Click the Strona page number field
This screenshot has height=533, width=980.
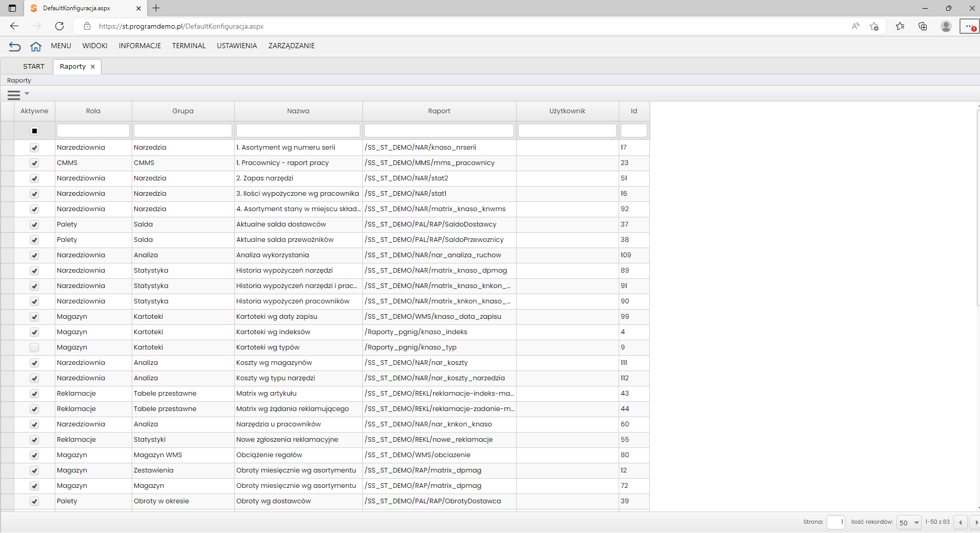pyautogui.click(x=836, y=522)
